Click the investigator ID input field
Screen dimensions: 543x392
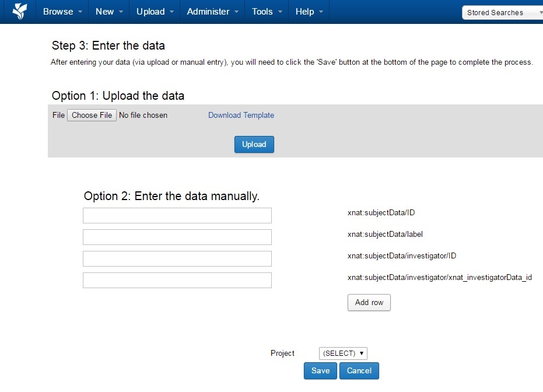pos(177,258)
